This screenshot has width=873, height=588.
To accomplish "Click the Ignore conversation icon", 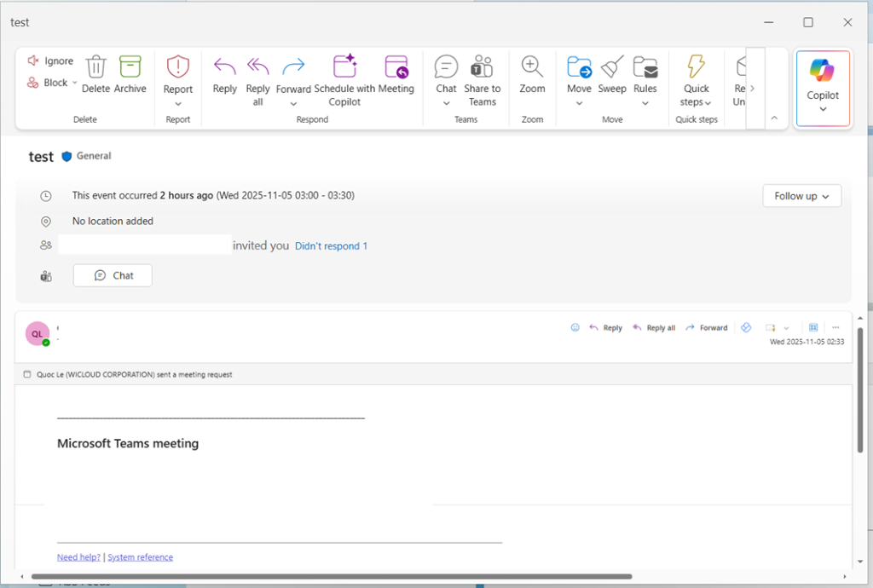I will point(33,61).
